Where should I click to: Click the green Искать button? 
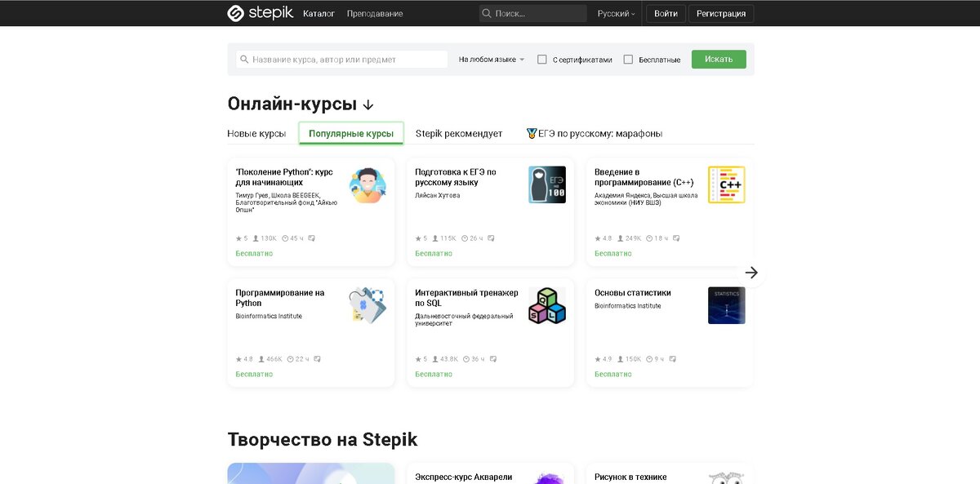[719, 59]
